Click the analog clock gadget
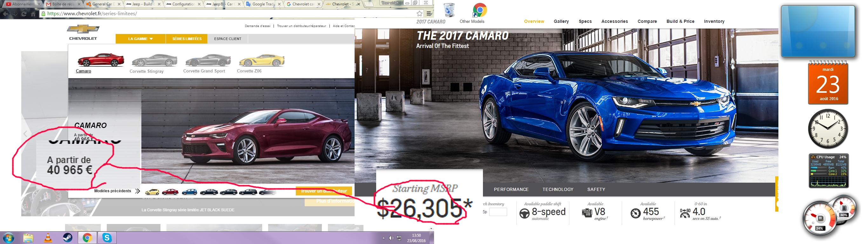Viewport: 868px width, 244px height. click(828, 128)
